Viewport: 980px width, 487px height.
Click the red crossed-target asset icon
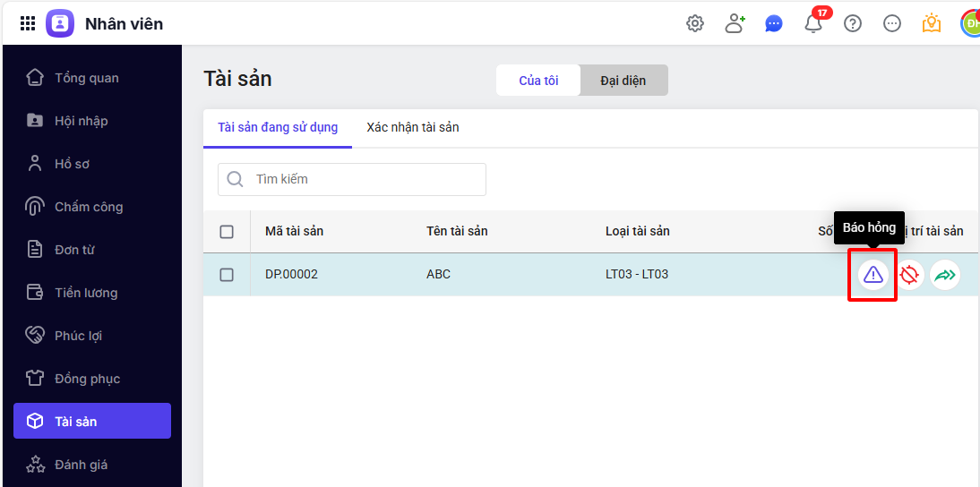[x=909, y=274]
